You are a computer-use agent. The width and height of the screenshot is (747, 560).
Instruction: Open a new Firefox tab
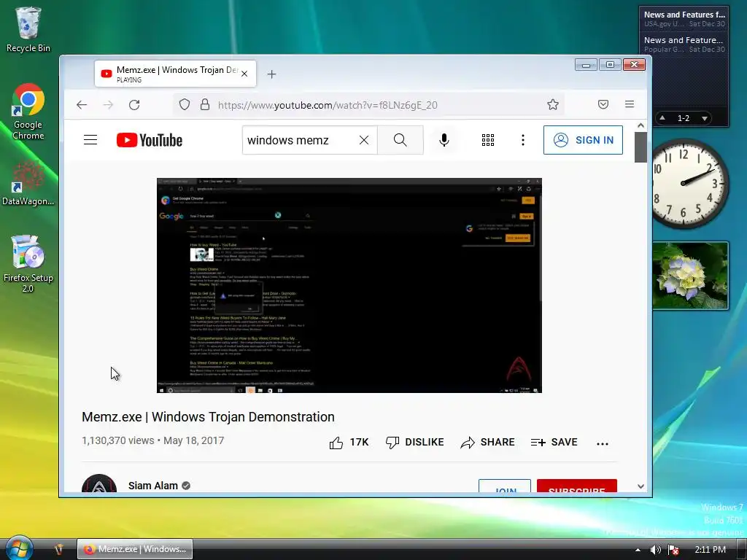271,74
